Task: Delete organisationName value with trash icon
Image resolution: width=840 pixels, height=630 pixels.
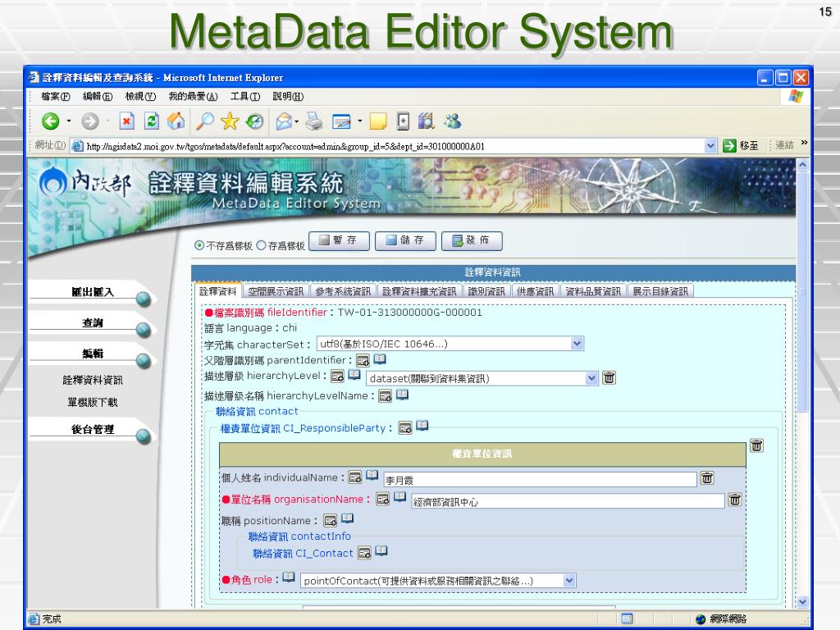Action: tap(734, 500)
